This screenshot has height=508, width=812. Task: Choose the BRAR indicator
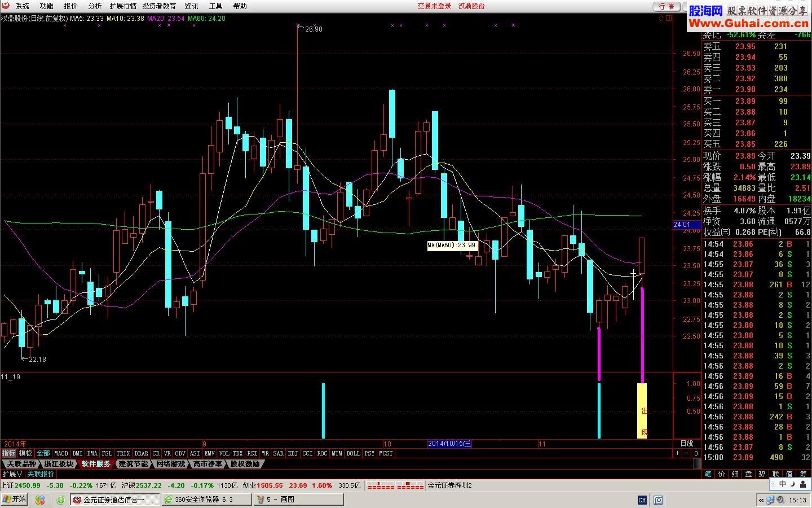point(142,453)
